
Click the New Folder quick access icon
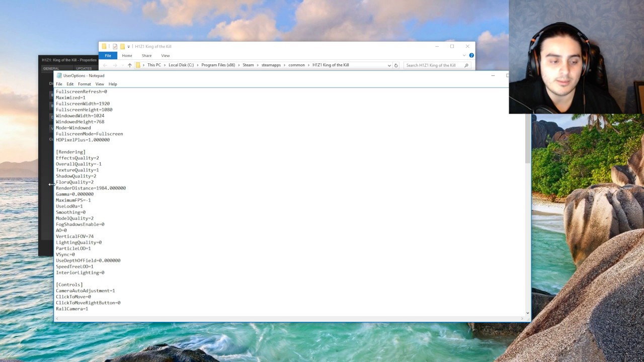[x=122, y=47]
